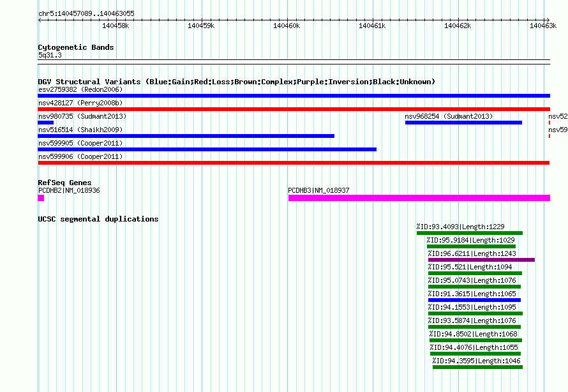Select duplication bar %ID:93.5874 Length:1076
The width and height of the screenshot is (568, 392).
[474, 327]
